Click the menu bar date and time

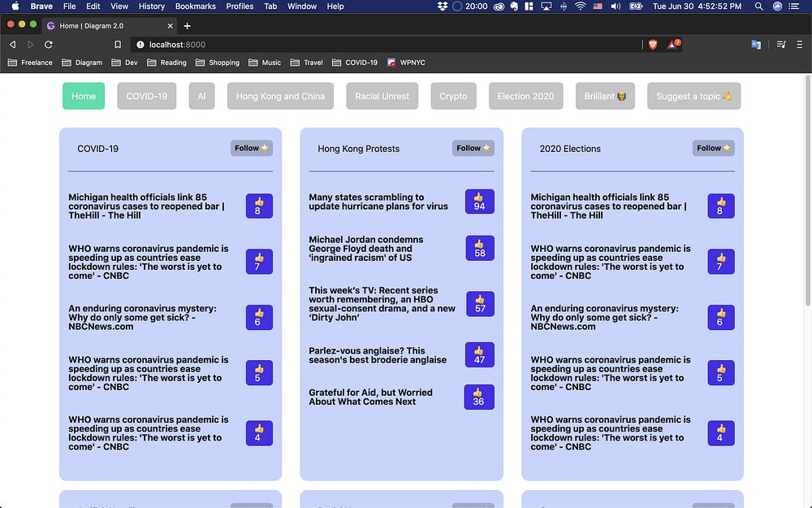click(697, 7)
